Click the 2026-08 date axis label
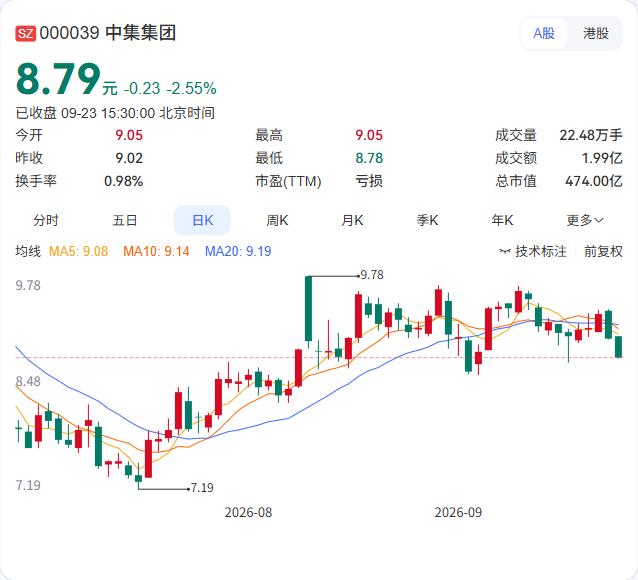The width and height of the screenshot is (638, 580). [248, 512]
